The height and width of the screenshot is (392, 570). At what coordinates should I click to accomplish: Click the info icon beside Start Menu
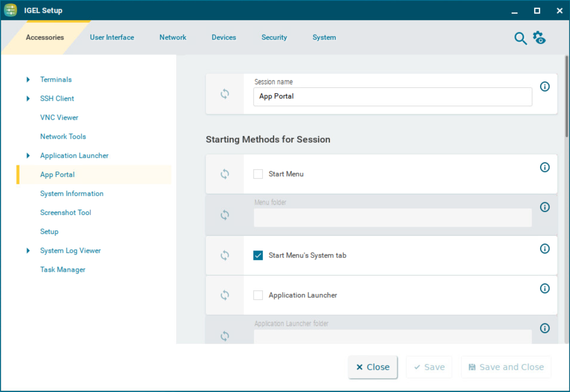tap(545, 167)
